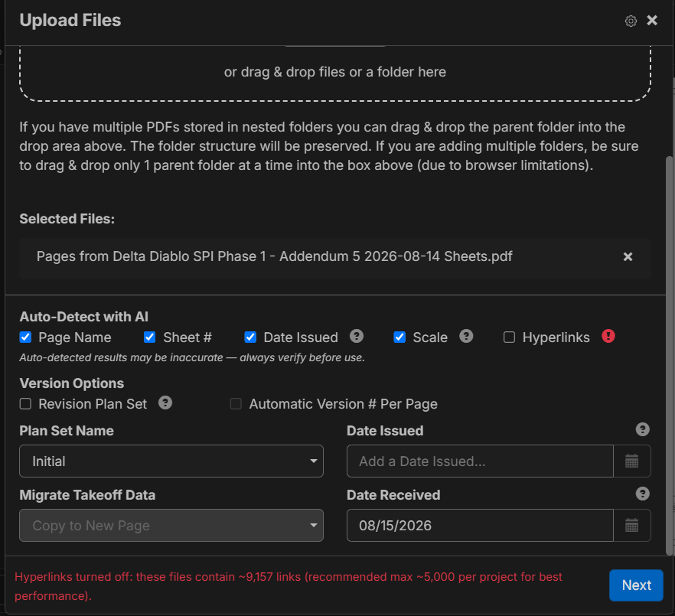Click the Add a Date Issued field
This screenshot has height=616, width=675.
[480, 461]
